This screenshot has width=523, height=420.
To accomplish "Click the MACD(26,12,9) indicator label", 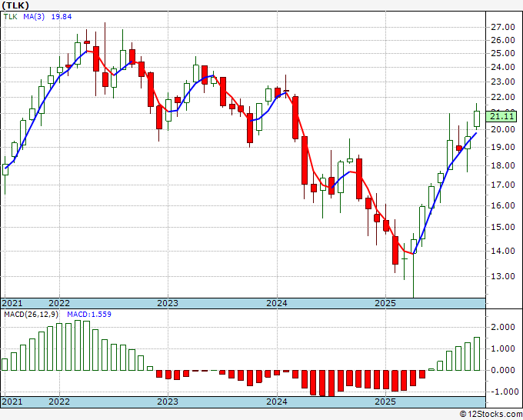I will pos(32,315).
